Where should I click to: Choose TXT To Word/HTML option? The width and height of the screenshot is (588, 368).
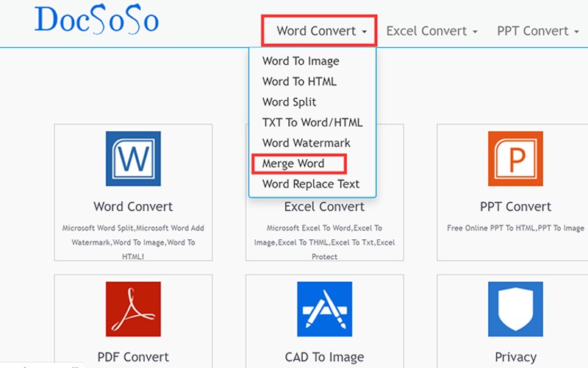[312, 122]
